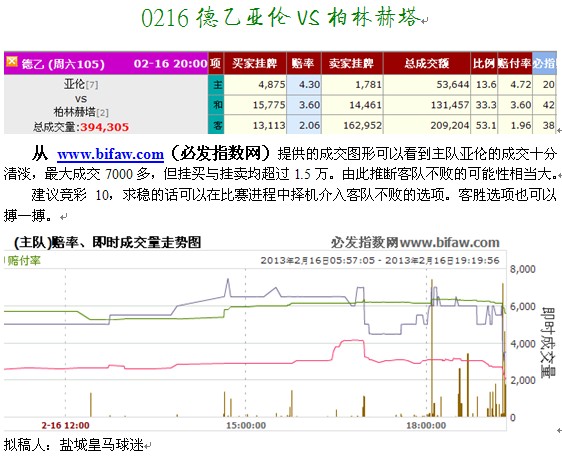
Task: Click the 柏林赫塔 team name
Action: click(75, 112)
